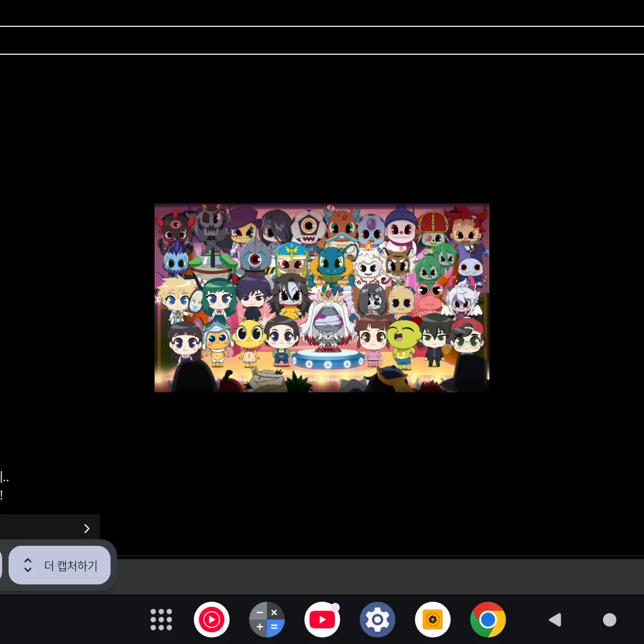Launch the orange camera shutter app
This screenshot has height=644, width=644.
click(433, 620)
